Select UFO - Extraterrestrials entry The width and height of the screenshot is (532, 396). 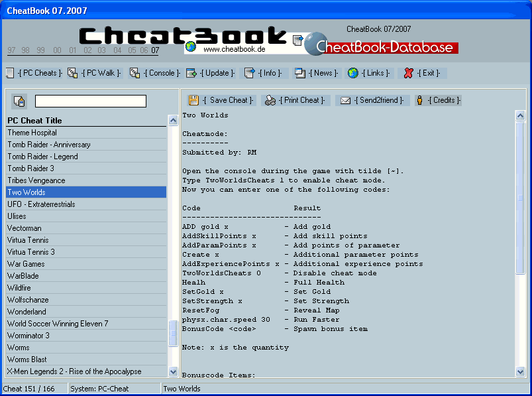87,204
